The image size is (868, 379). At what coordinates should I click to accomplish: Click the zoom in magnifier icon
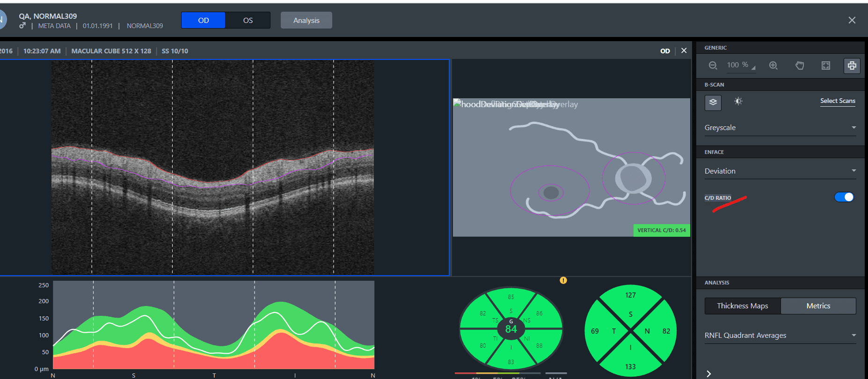773,66
